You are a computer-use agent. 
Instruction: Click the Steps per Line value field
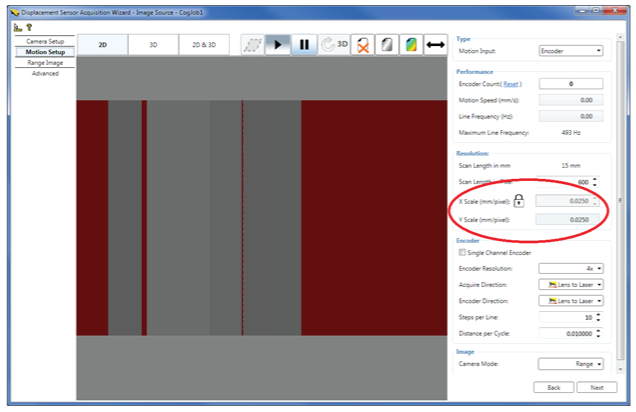click(567, 317)
